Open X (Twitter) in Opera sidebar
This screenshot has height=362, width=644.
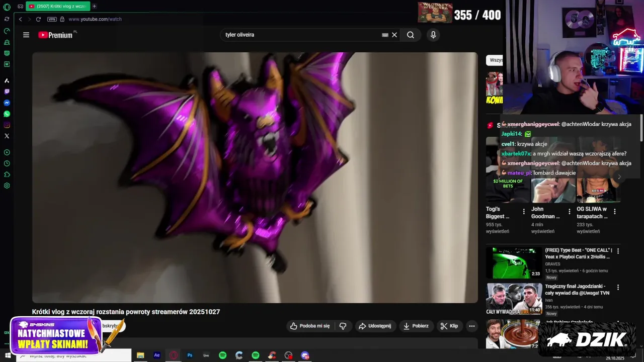point(7,136)
